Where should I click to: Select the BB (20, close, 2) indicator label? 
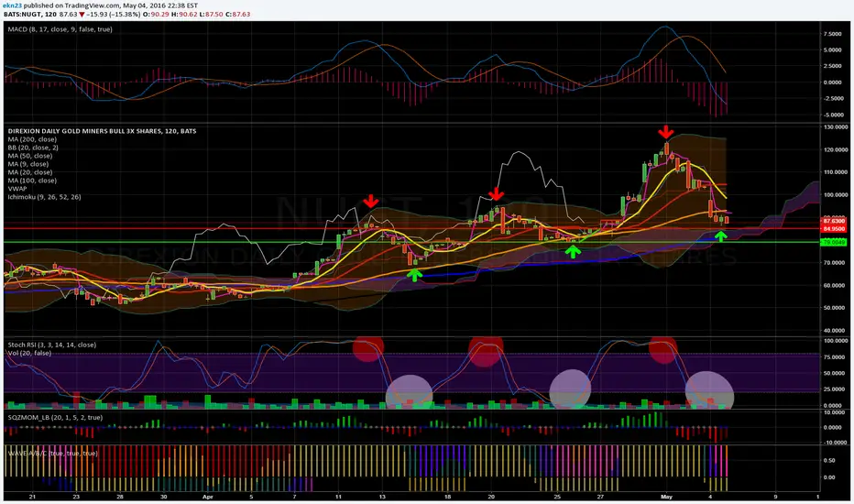[x=33, y=148]
